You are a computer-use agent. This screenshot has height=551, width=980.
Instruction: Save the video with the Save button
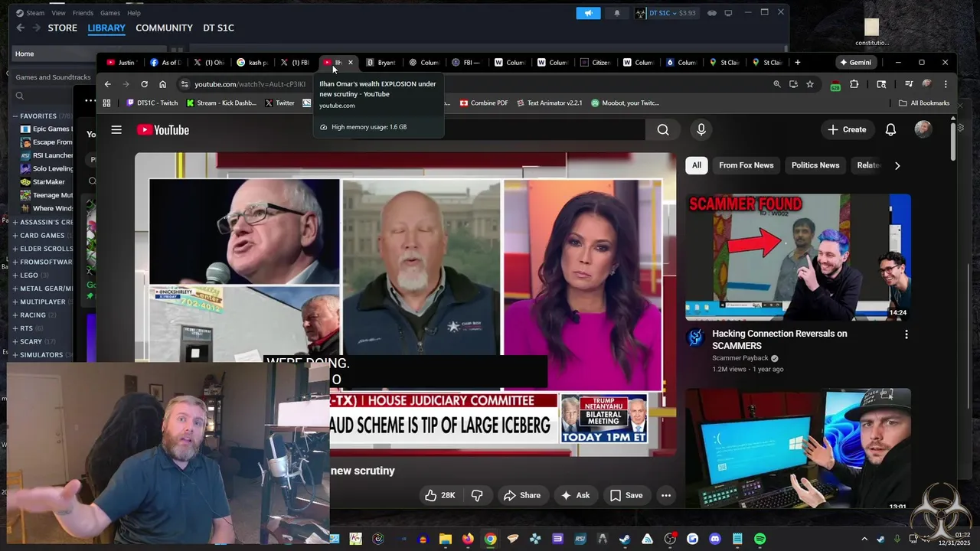click(x=626, y=495)
